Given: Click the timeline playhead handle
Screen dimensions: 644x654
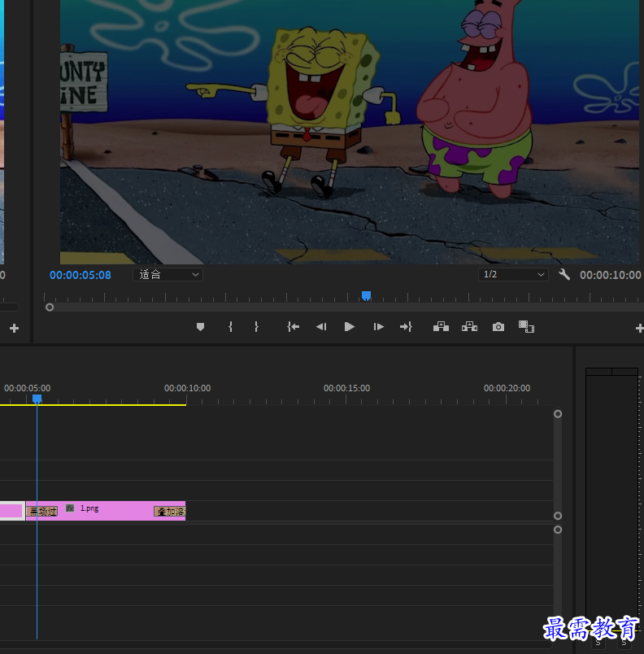Looking at the screenshot, I should [37, 399].
